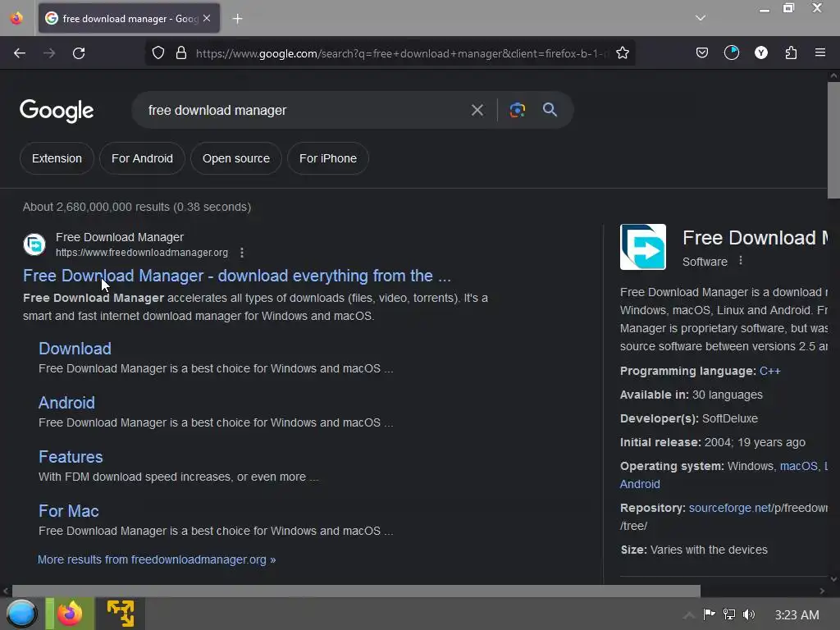Clear the search box text
The height and width of the screenshot is (630, 840).
(477, 111)
